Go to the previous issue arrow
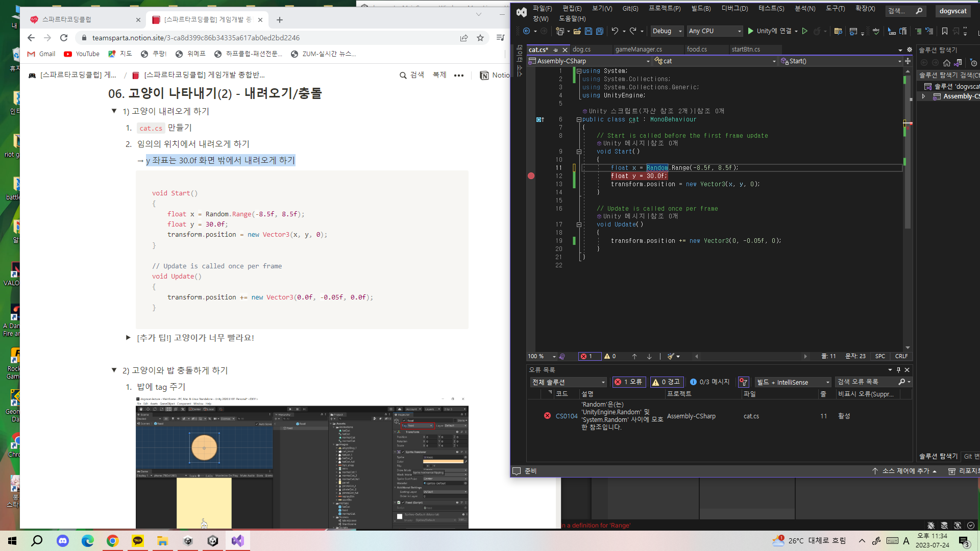Image resolution: width=980 pixels, height=551 pixels. point(634,356)
